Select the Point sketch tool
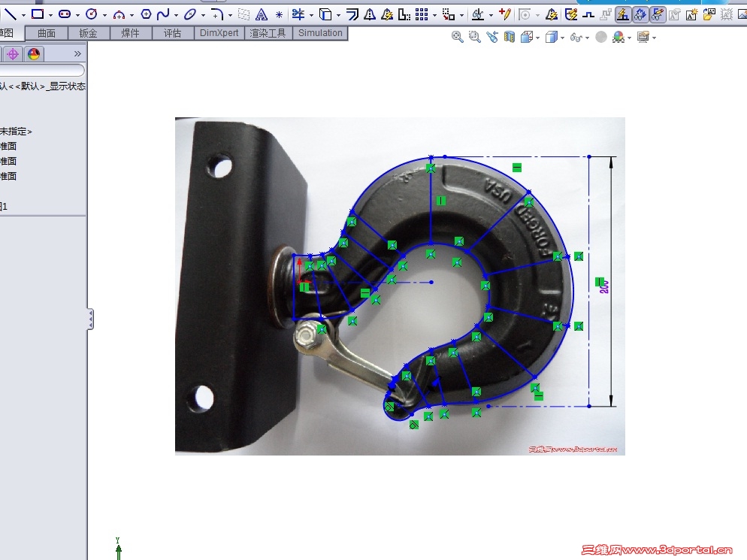 click(279, 15)
